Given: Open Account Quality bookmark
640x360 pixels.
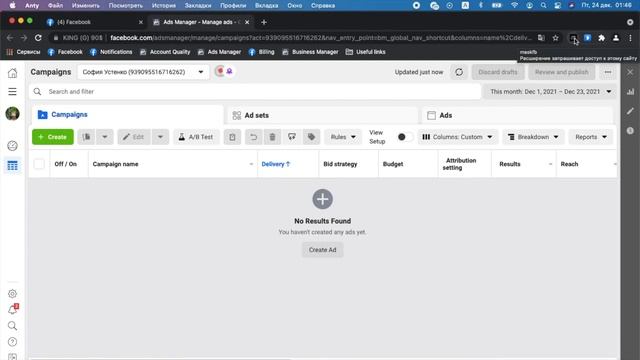Looking at the screenshot, I should [x=165, y=52].
